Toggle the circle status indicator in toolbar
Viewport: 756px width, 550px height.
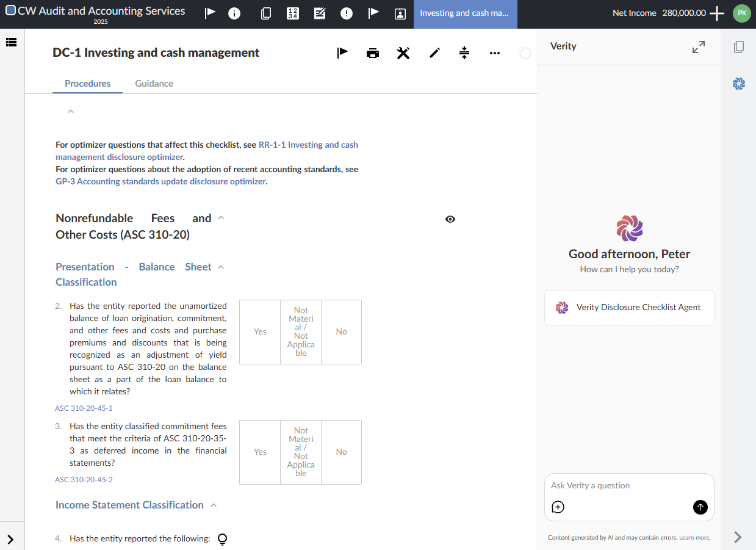pos(525,54)
